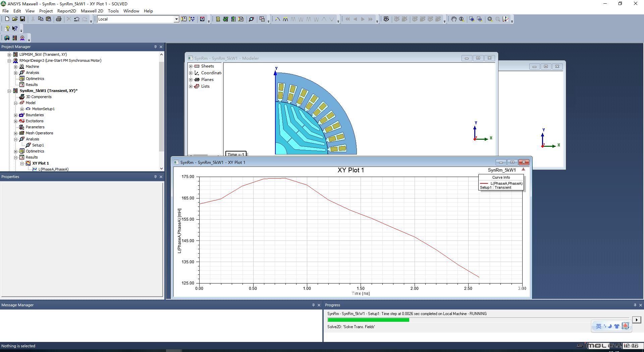Click the multi-peak marker icon
Viewport: 644px width, 352px height.
(285, 19)
